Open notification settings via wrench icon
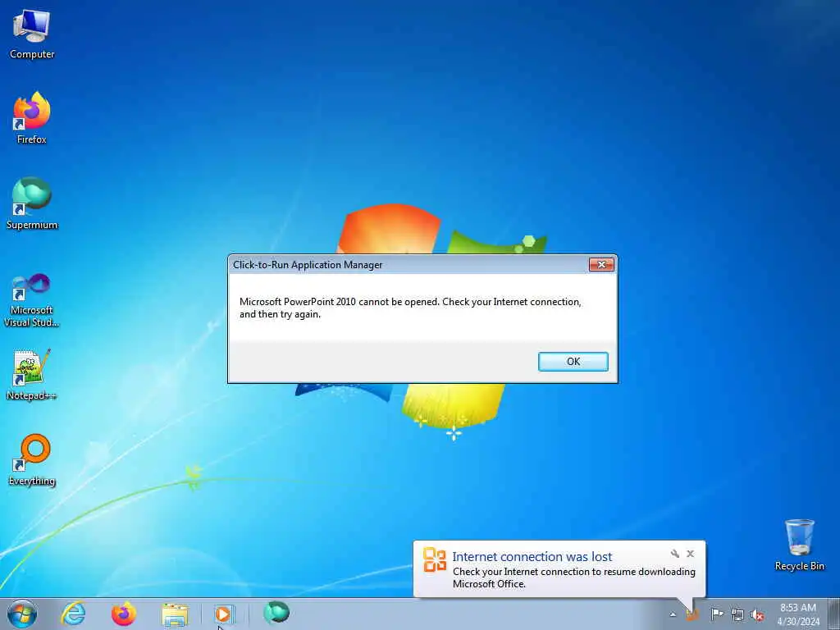The image size is (840, 630). pos(674,554)
